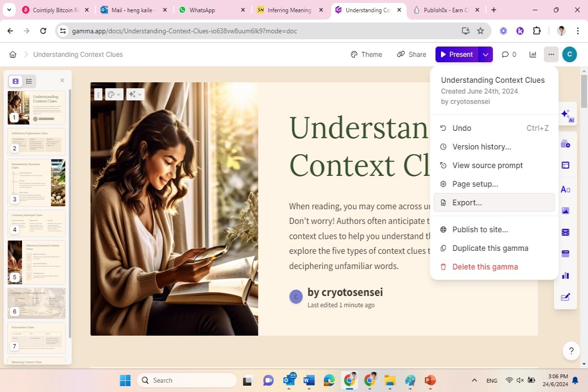Close the slide navigation panel
The image size is (588, 392).
[62, 80]
